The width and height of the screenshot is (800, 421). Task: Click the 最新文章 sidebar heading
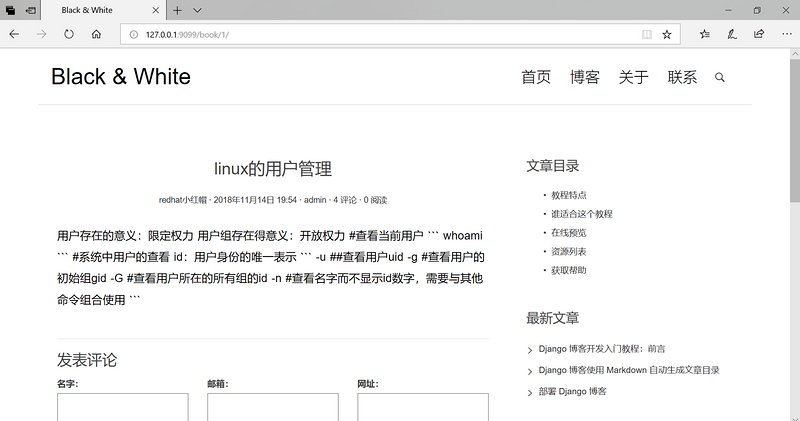pyautogui.click(x=553, y=318)
